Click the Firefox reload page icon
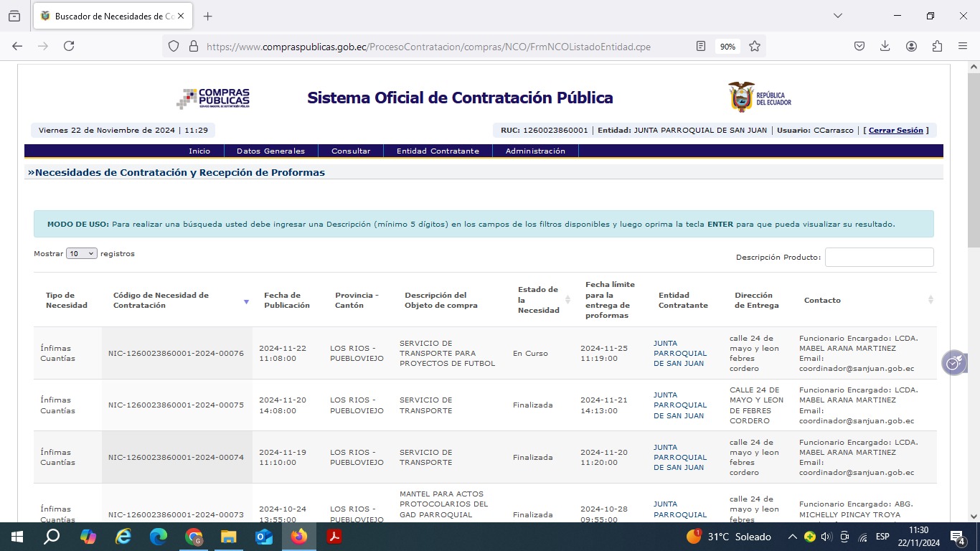Screen dimensions: 980x551 tap(69, 46)
